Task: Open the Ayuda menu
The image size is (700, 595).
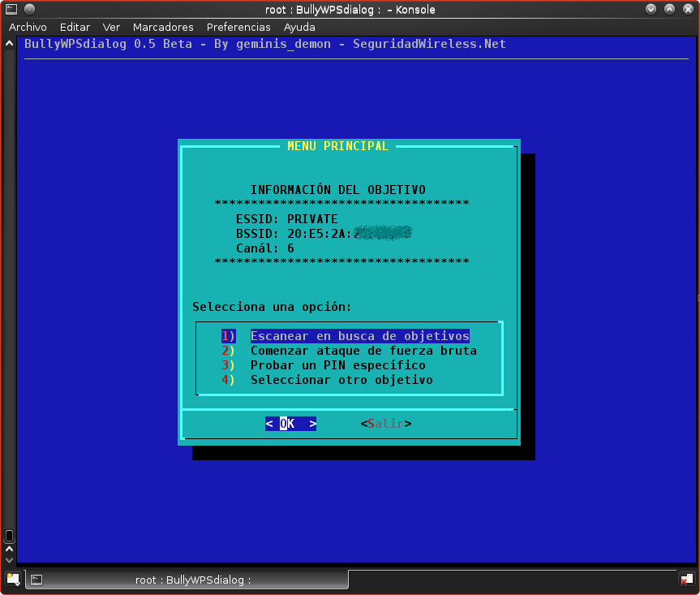Action: pyautogui.click(x=299, y=27)
